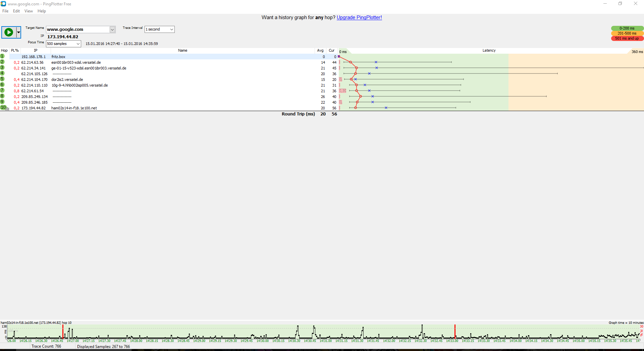Select ham02s14-in-f18.1e100.net hop name

click(74, 108)
